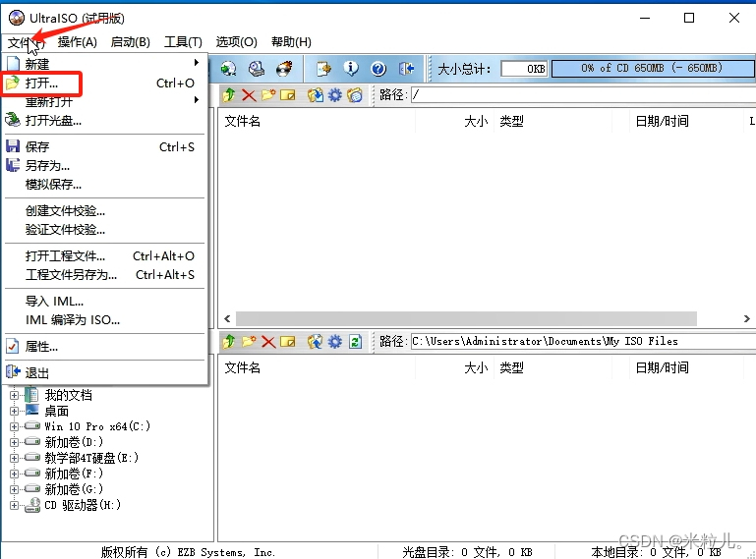Choose 打开工程文件... menu entry
Viewport: 756px width, 559px height.
105,255
